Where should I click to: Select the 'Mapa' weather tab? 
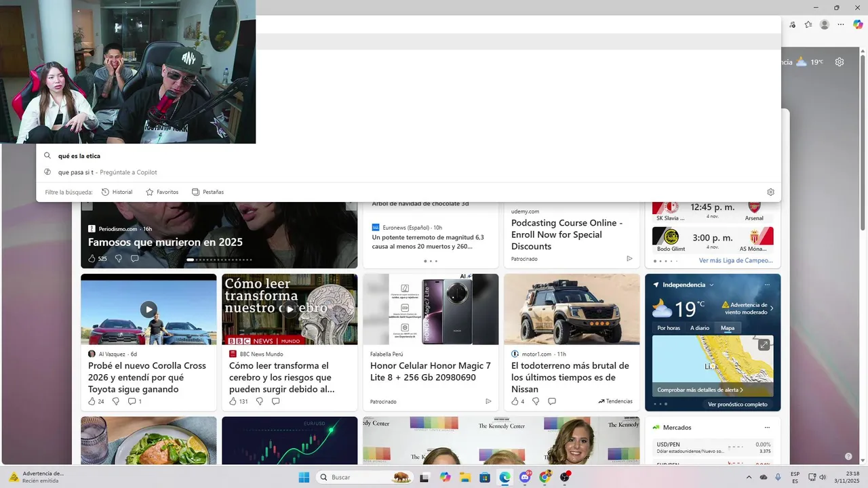[x=728, y=328]
